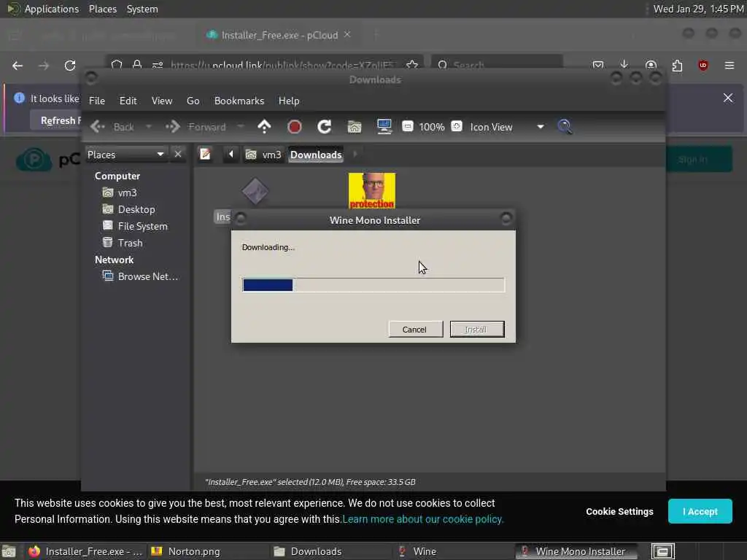747x560 pixels.
Task: Select the Installer_Free.exe file icon
Action: pos(255,192)
